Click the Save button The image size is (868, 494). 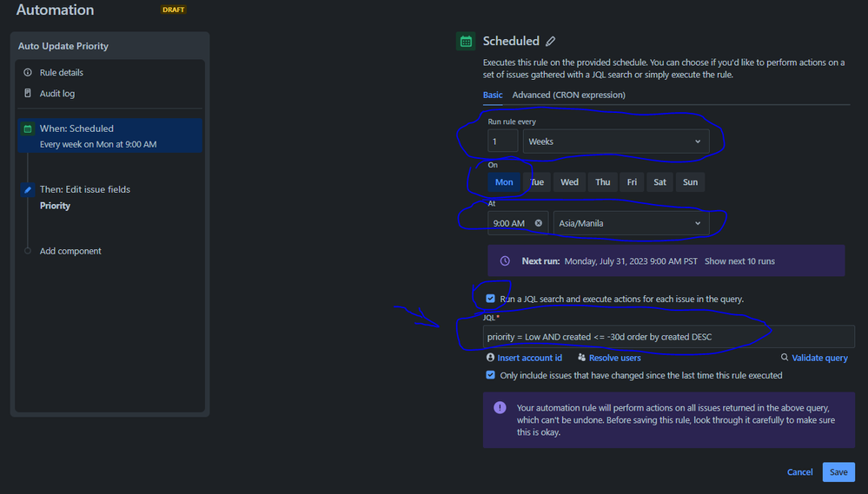[838, 472]
